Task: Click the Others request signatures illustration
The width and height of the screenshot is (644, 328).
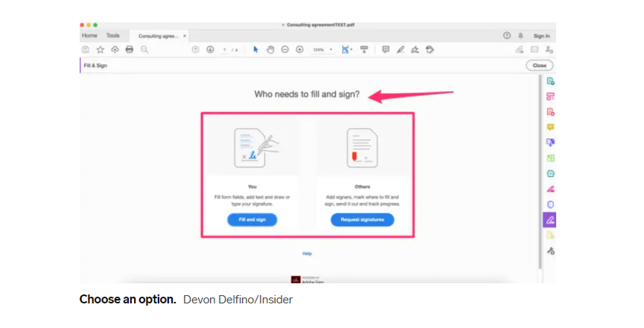Action: coord(363,148)
